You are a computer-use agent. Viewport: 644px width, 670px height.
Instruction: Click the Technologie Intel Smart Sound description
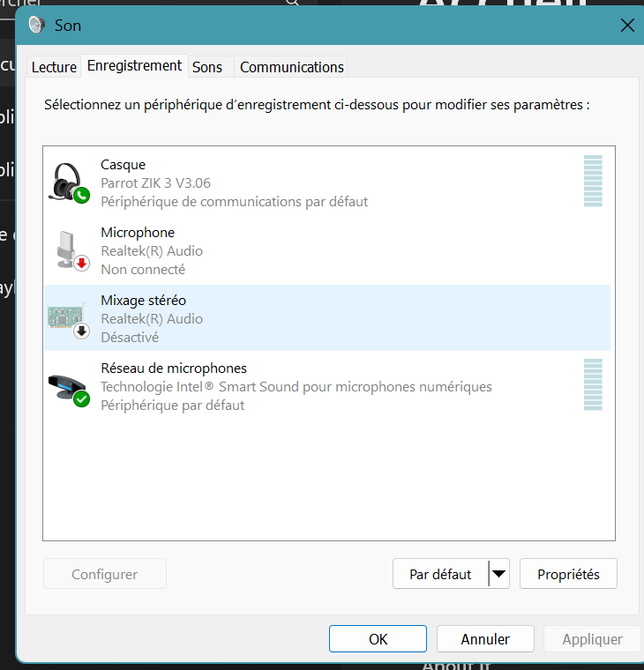click(296, 387)
